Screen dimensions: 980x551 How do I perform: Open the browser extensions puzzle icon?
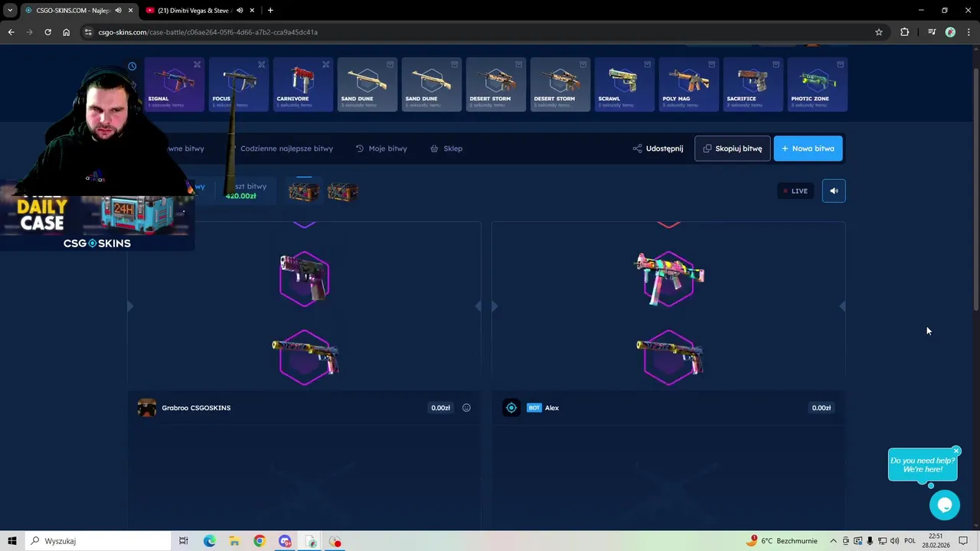click(905, 32)
